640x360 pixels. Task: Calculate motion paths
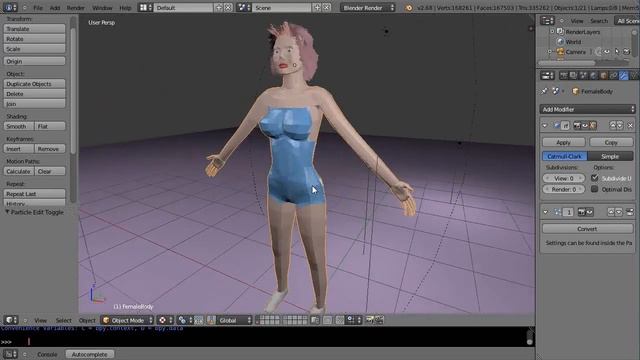point(19,171)
